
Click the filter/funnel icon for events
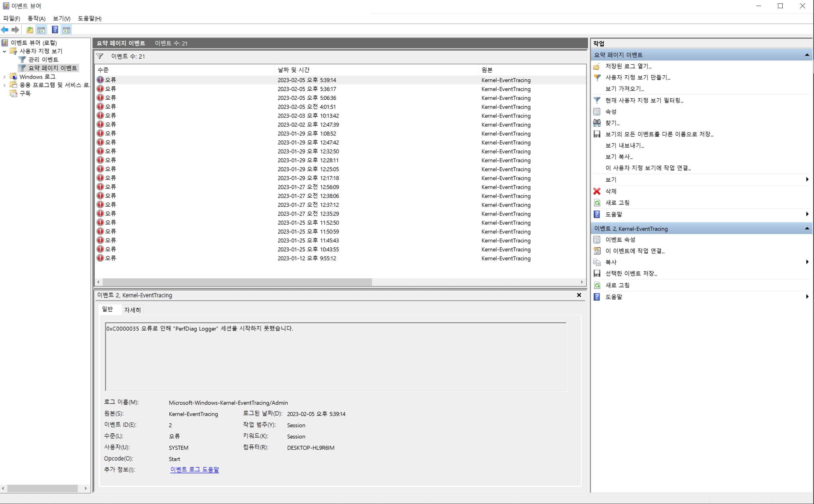click(x=102, y=56)
